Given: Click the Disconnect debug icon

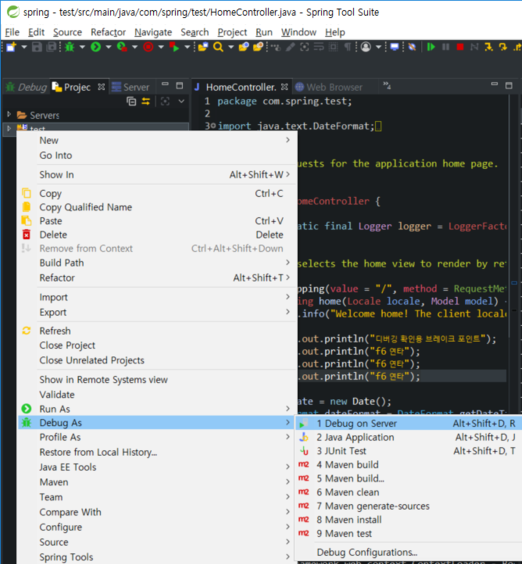Looking at the screenshot, I should pos(475,47).
